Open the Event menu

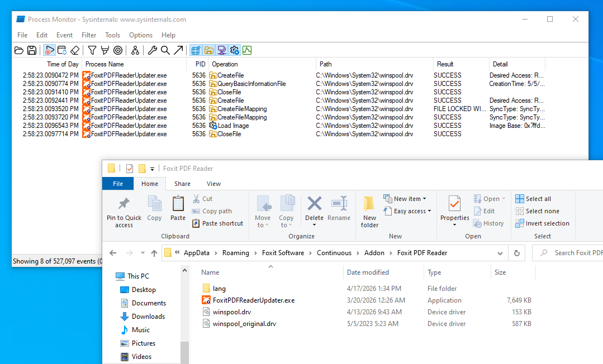click(64, 35)
